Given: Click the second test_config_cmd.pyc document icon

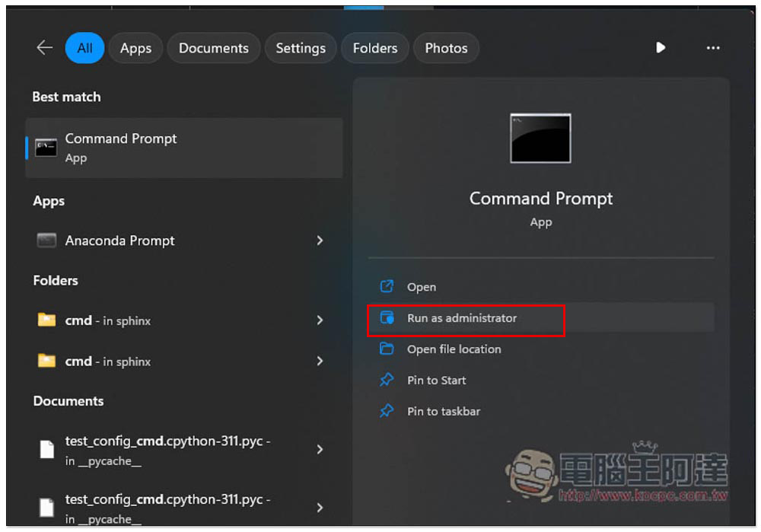Looking at the screenshot, I should point(46,507).
